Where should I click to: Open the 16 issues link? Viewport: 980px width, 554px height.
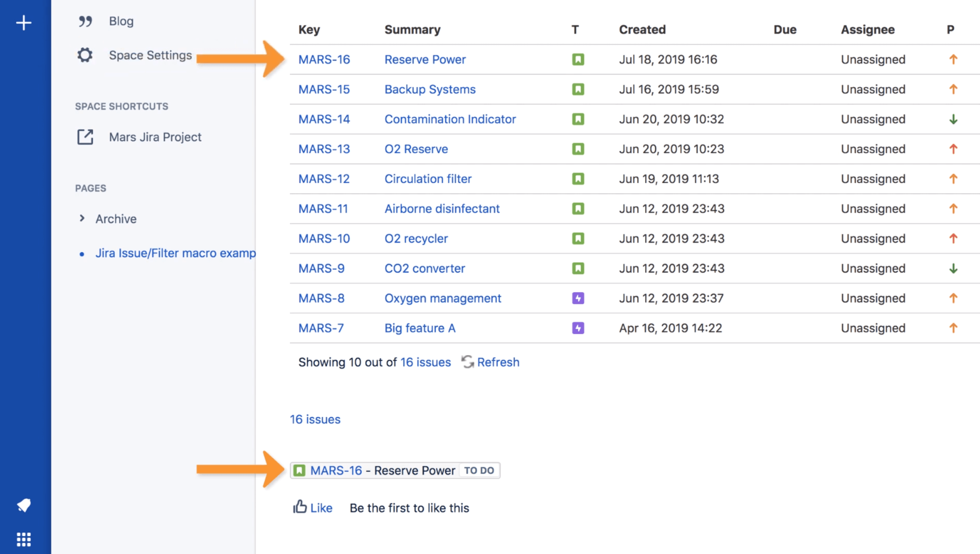[x=316, y=419]
